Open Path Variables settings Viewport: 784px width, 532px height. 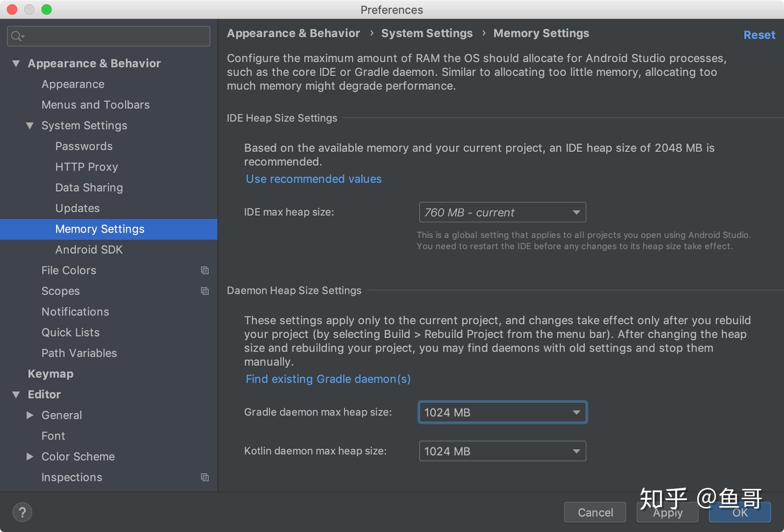click(x=79, y=353)
